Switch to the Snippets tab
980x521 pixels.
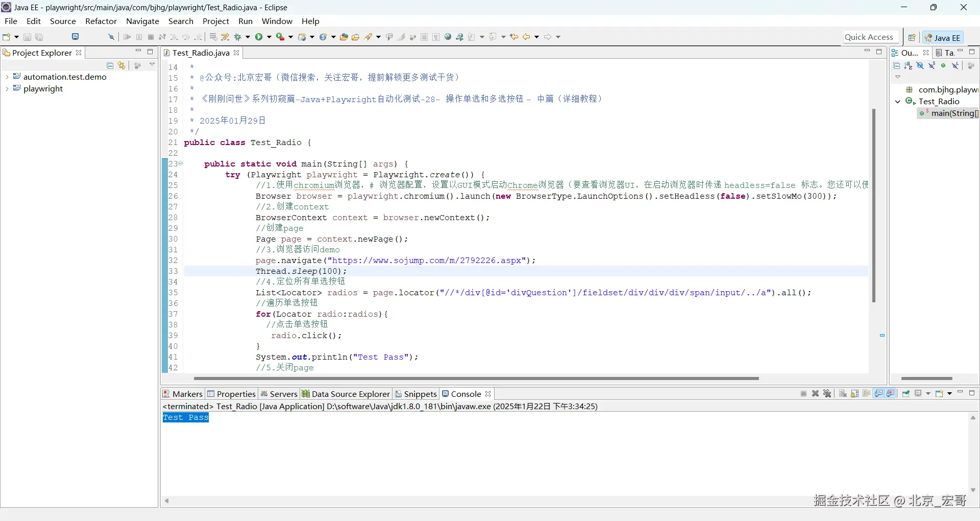(x=416, y=394)
